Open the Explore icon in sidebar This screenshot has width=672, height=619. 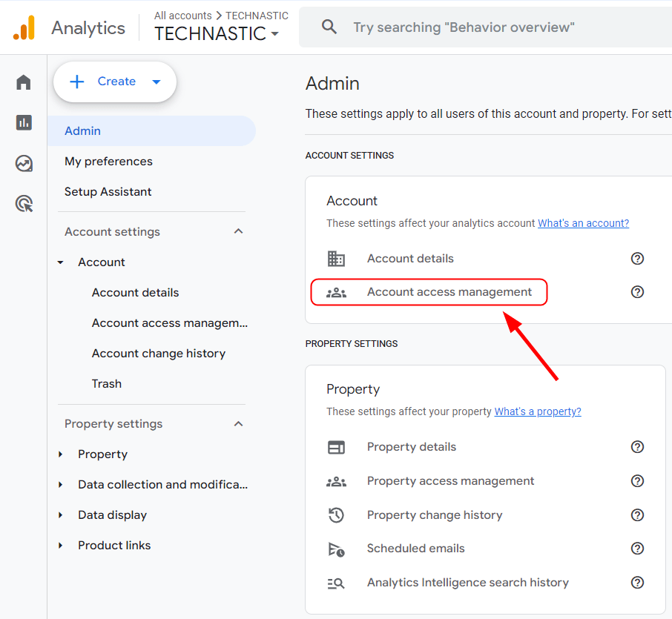click(24, 163)
